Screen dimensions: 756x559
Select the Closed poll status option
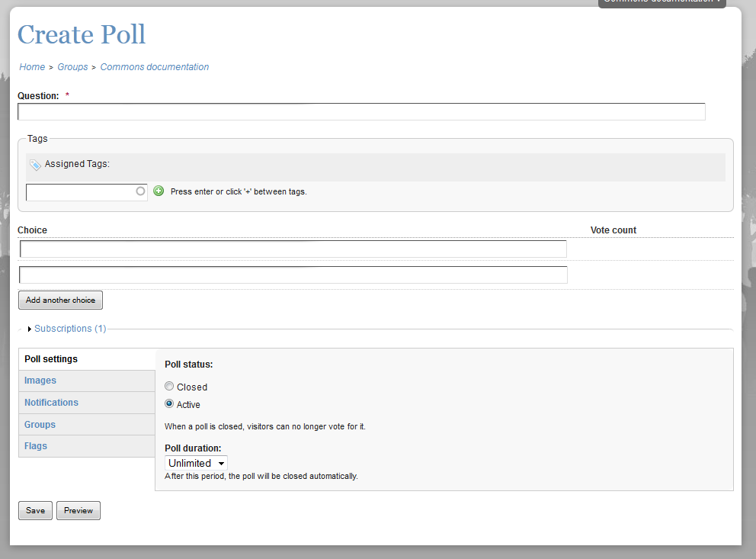(x=168, y=386)
